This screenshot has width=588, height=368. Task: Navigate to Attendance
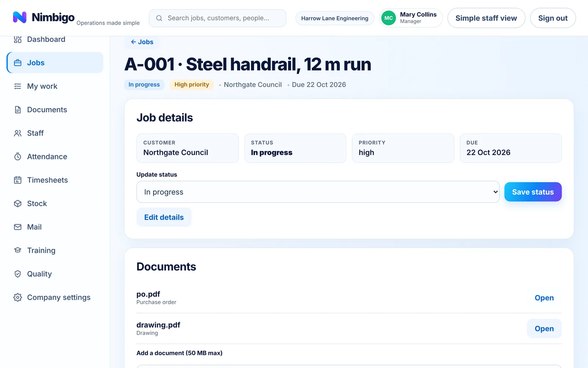pyautogui.click(x=55, y=156)
